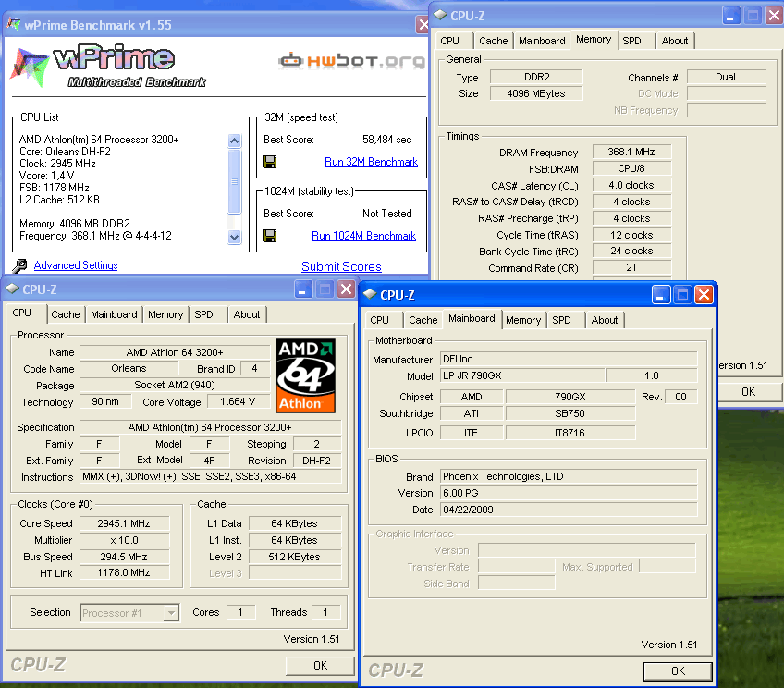This screenshot has height=688, width=784.
Task: Select Memory tab in the Mainboard window
Action: coord(523,320)
